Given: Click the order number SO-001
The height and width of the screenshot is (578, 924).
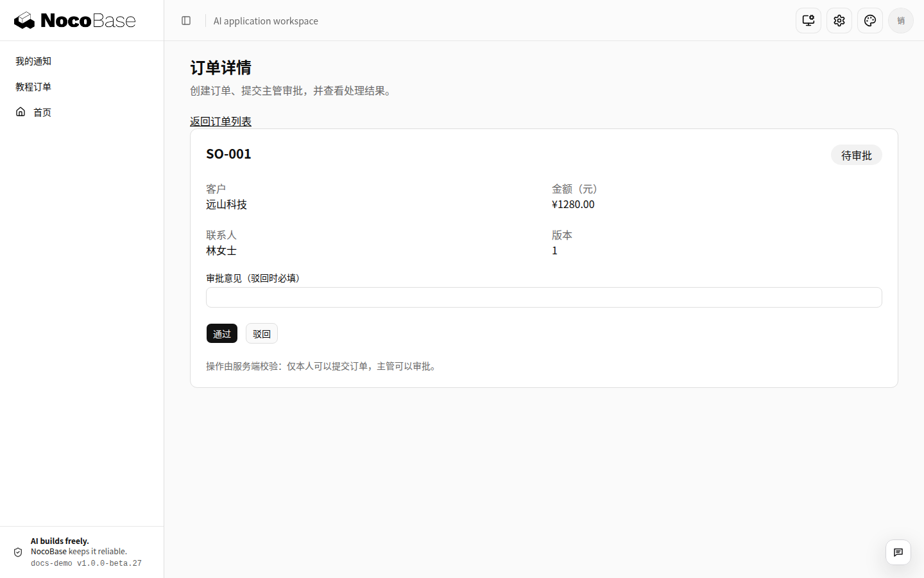Looking at the screenshot, I should point(228,154).
